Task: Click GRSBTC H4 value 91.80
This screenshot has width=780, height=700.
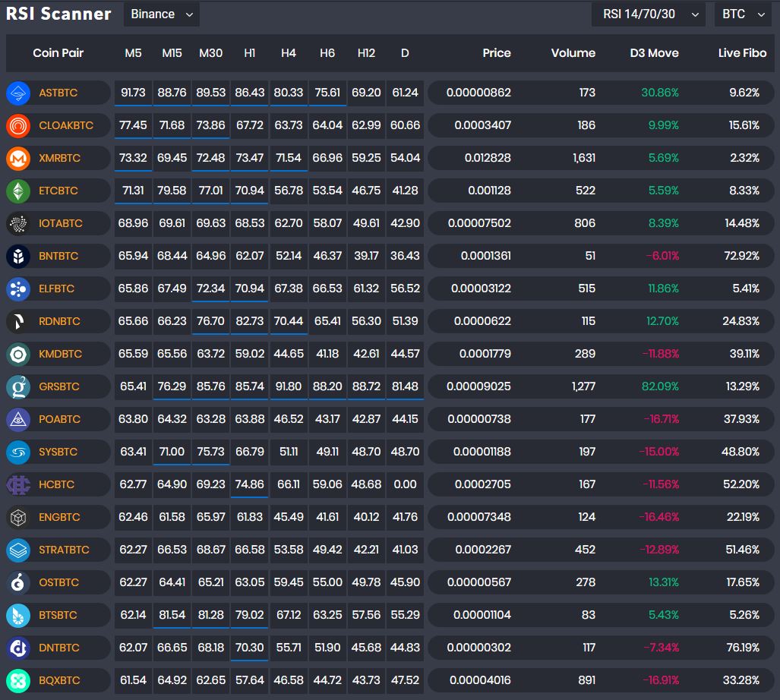Action: (289, 386)
